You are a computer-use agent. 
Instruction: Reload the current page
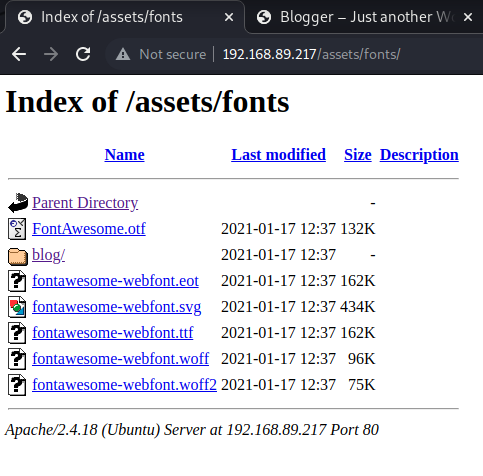click(x=83, y=54)
